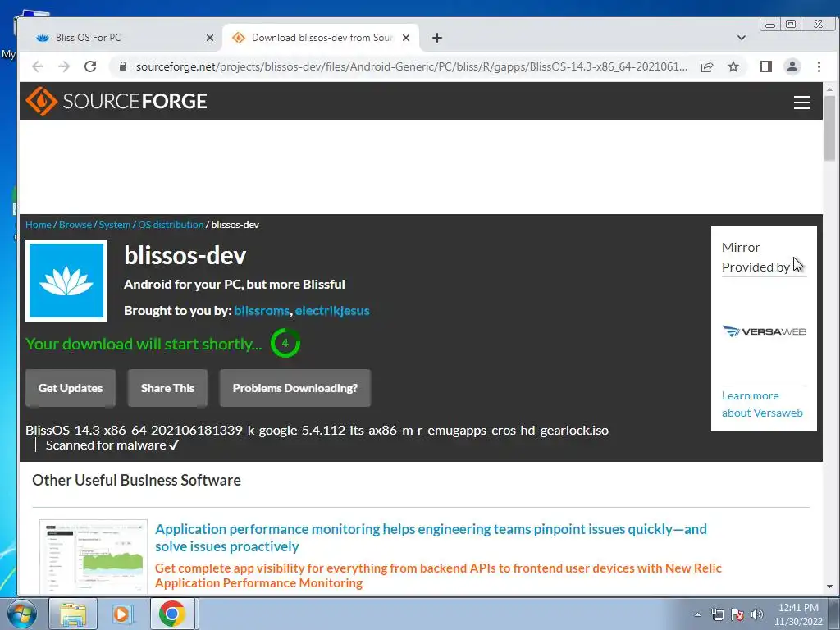Close the Bliss OS For PC tab
Screen dimensions: 840x630
point(210,38)
